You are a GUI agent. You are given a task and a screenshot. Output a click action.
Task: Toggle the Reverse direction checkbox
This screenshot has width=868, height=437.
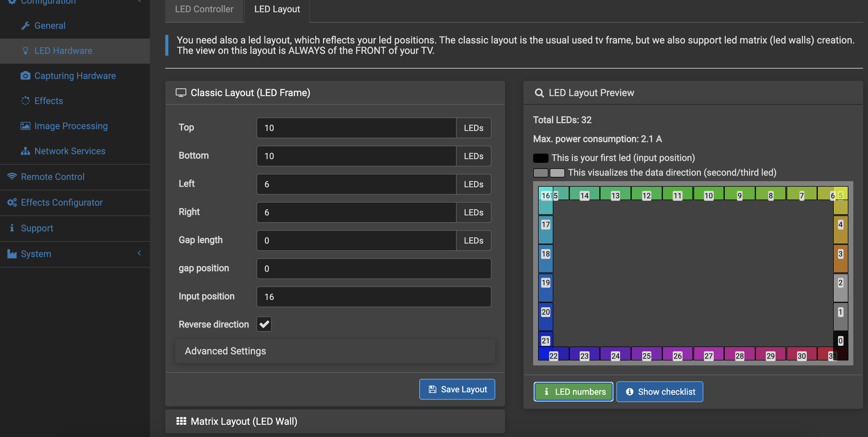tap(264, 324)
